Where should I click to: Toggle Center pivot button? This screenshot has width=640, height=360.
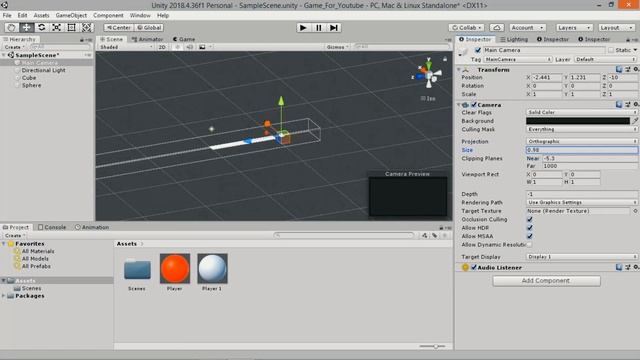click(x=119, y=27)
